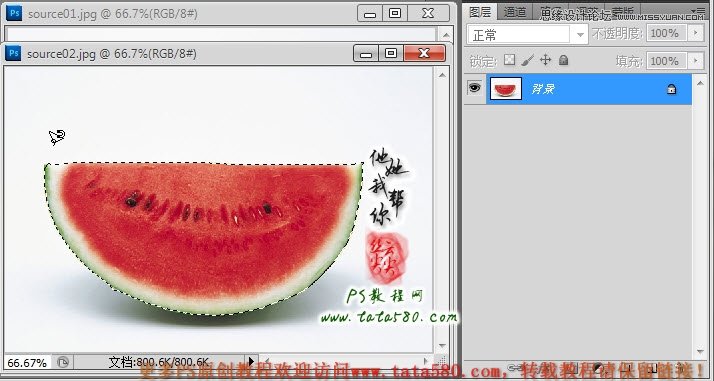The width and height of the screenshot is (714, 381).
Task: Switch to the 蒙版 tab
Action: point(622,12)
